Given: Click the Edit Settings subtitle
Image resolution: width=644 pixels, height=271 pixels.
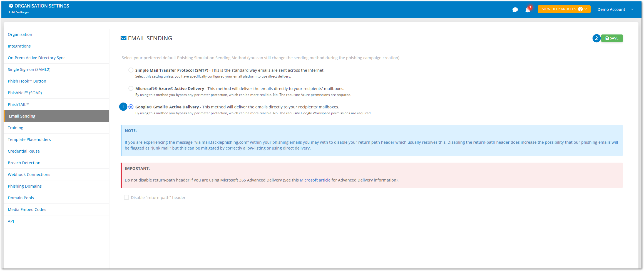Looking at the screenshot, I should (x=19, y=12).
